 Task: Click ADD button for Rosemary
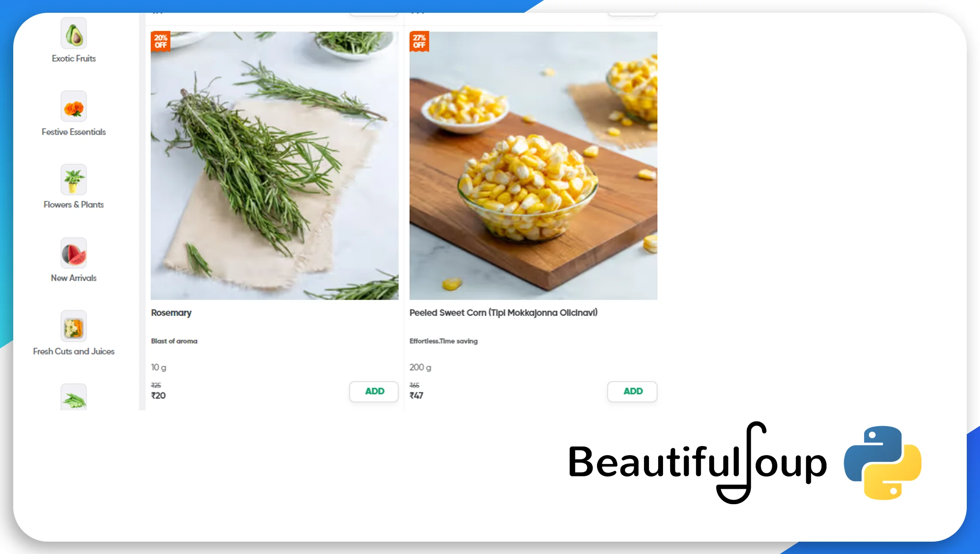374,390
